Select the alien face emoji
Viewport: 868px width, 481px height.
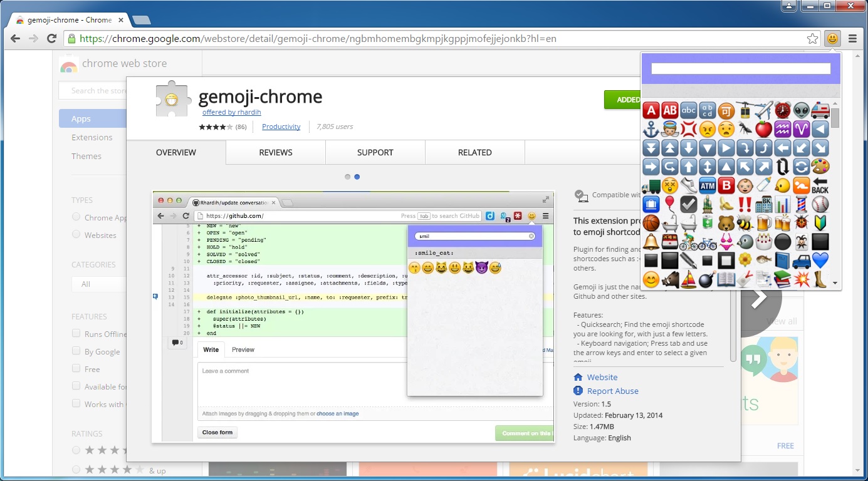(801, 111)
